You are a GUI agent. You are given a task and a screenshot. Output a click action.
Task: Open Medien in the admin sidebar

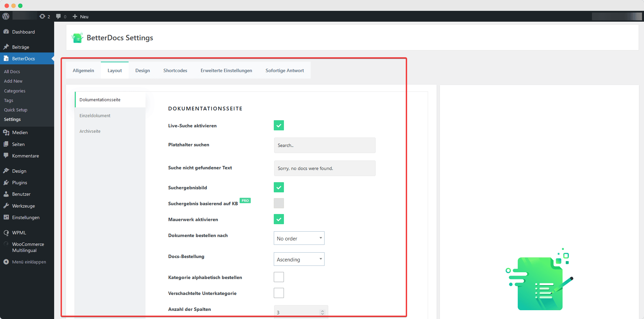(6, 132)
